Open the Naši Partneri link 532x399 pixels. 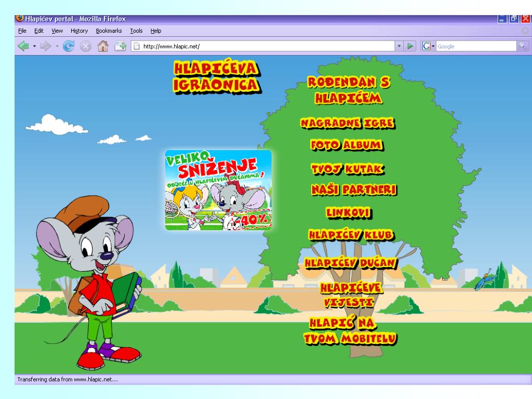coord(354,190)
